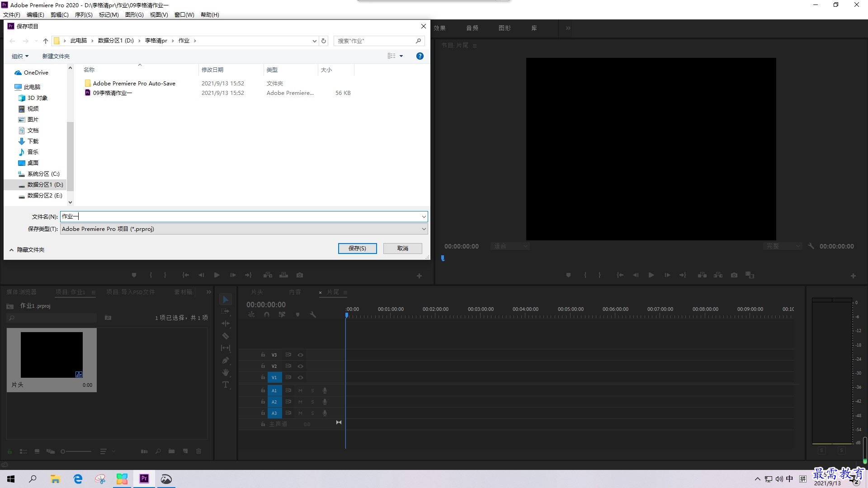Viewport: 868px width, 488px height.
Task: Open Microsoft Edge from the taskbar
Action: click(x=78, y=479)
